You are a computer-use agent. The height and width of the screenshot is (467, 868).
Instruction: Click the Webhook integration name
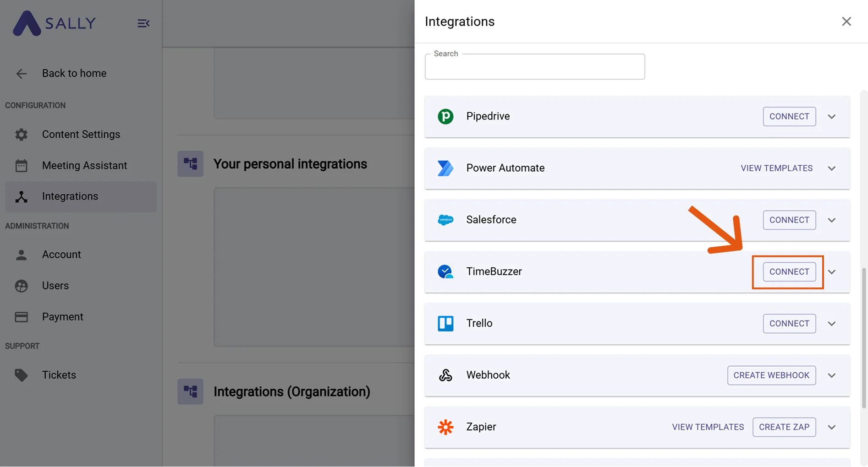(x=488, y=375)
